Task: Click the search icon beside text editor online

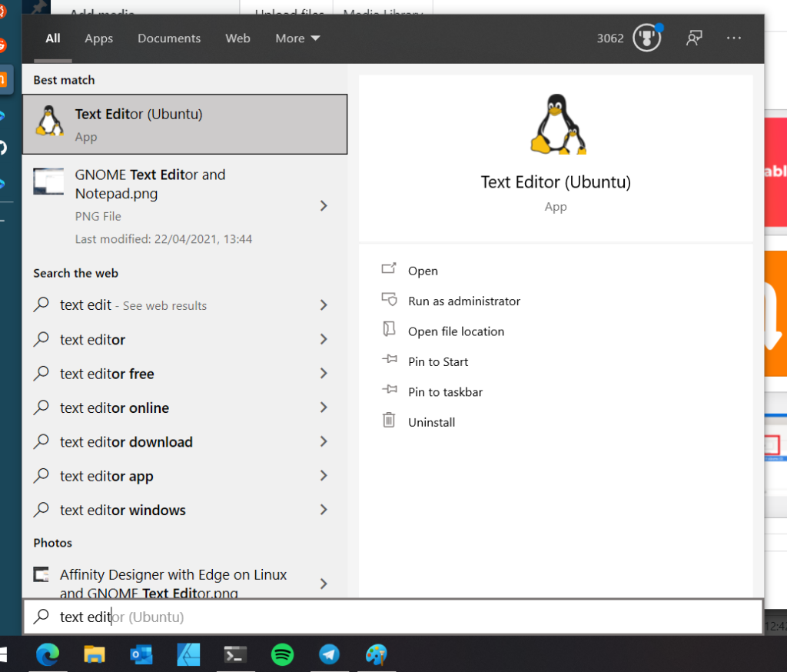Action: [x=42, y=408]
